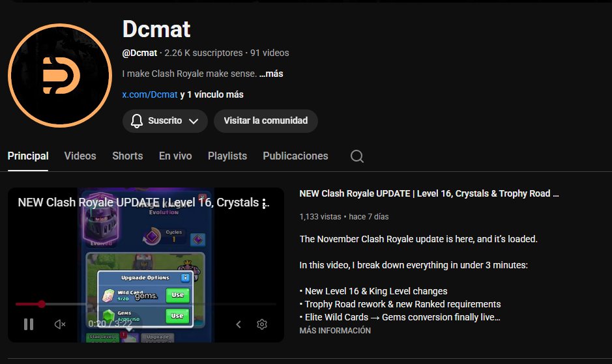Screen dimensions: 612x364
Task: Search the channel with the magnifier icon
Action: [x=357, y=156]
